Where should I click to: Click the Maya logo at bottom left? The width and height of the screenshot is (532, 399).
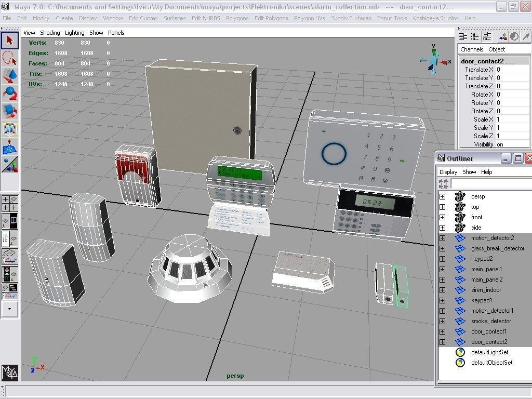tap(10, 373)
